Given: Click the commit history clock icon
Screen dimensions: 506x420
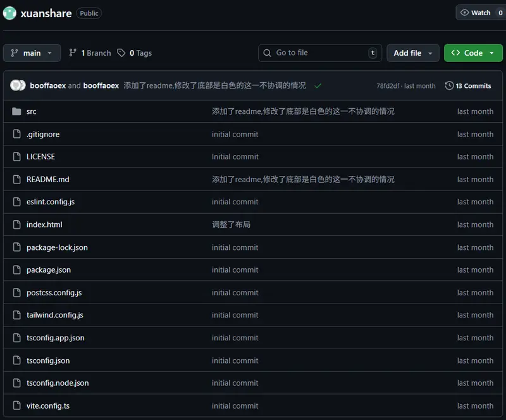Looking at the screenshot, I should click(x=449, y=85).
